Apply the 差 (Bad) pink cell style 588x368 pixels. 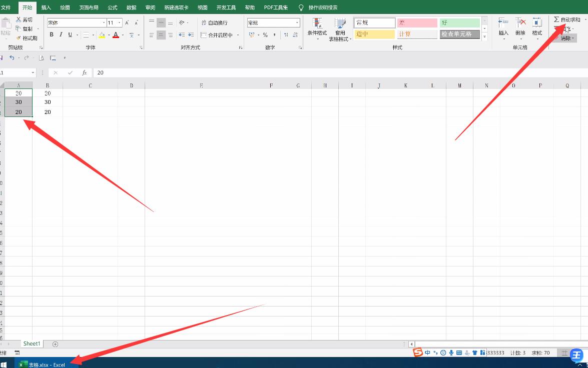[417, 23]
